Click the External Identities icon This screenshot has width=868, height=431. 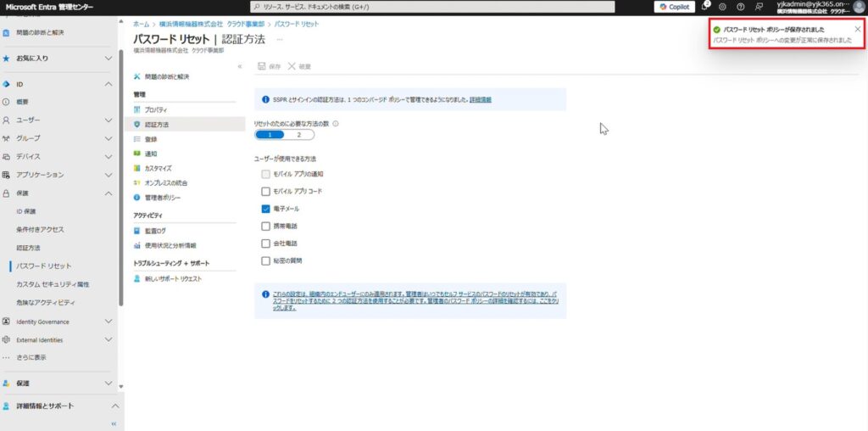tap(6, 339)
